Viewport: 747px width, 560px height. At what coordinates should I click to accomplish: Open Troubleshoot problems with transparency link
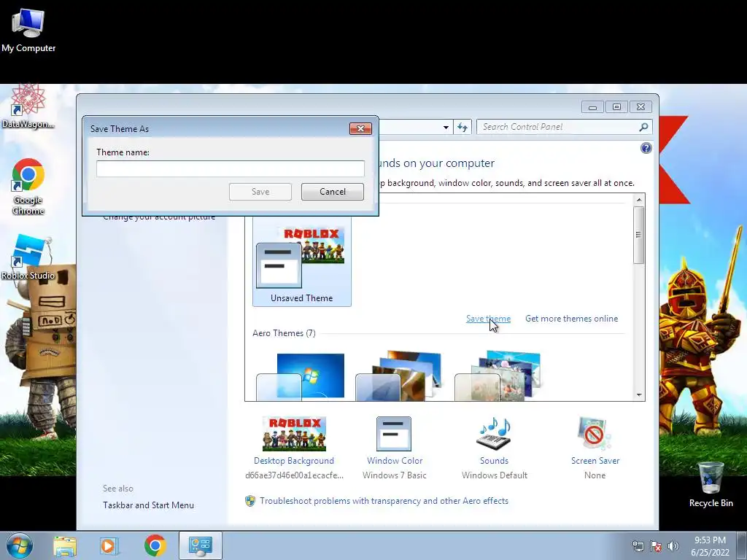point(384,501)
